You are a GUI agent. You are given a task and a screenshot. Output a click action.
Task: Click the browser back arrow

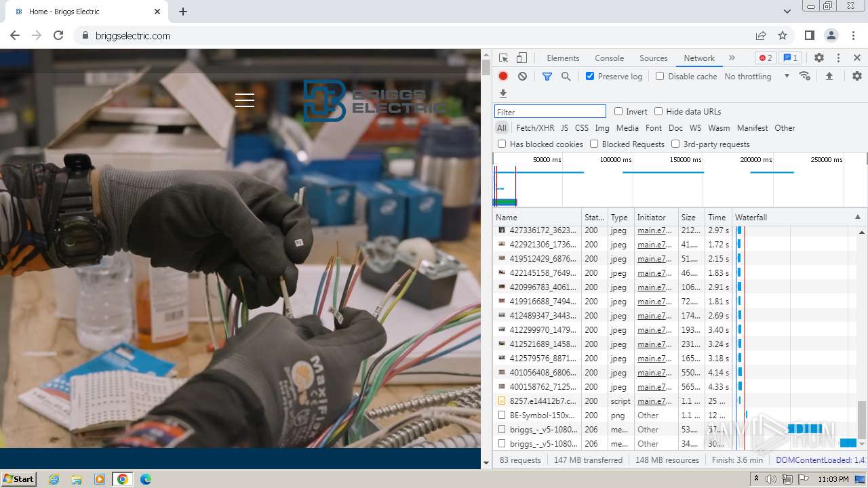[x=15, y=35]
